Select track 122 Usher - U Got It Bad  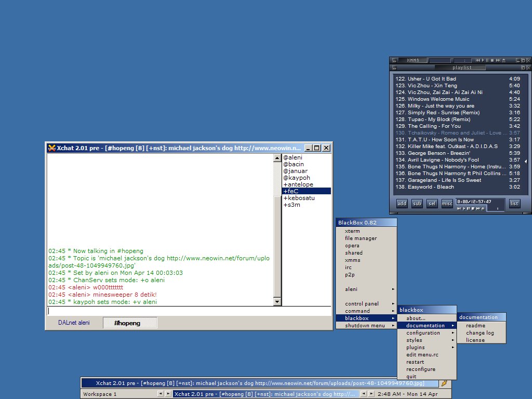[x=458, y=79]
